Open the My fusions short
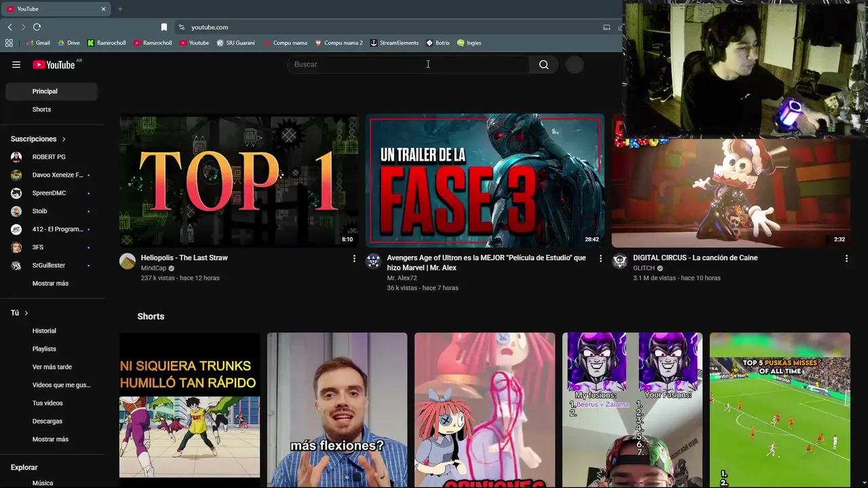 coord(632,410)
